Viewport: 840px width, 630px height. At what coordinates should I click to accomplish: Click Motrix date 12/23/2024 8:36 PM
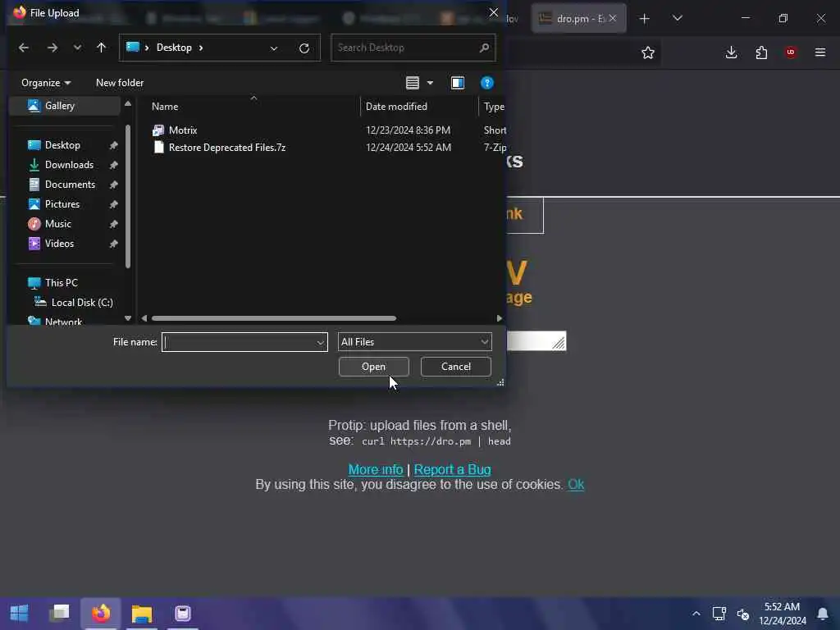coord(408,130)
